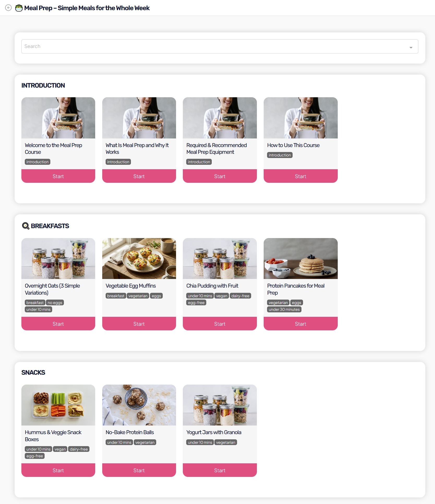
Task: Click the back arrow icon
Action: 8,8
